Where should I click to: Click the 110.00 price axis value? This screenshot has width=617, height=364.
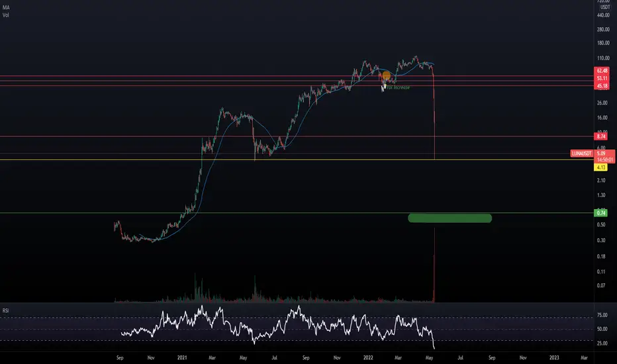tap(603, 58)
